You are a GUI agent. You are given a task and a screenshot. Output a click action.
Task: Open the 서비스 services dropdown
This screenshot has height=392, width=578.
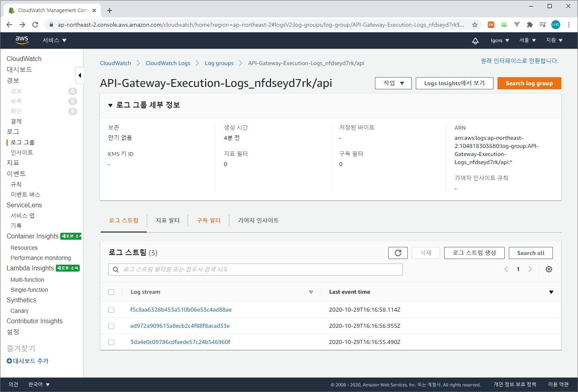55,40
